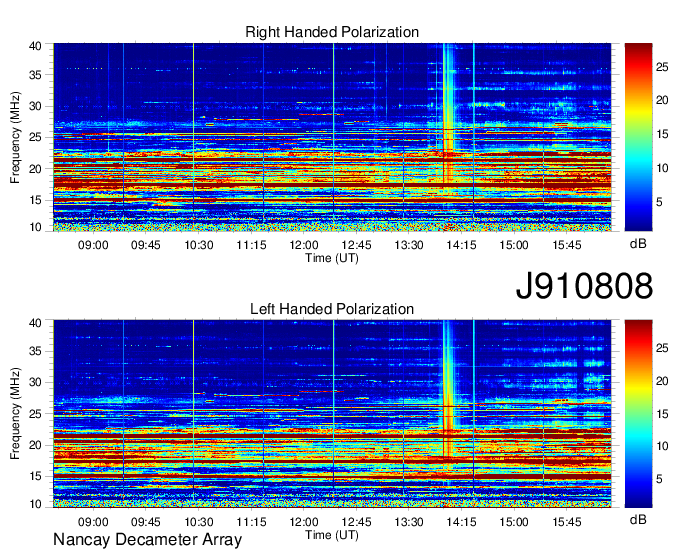This screenshot has height=552, width=680.
Task: Click the 11:15 time tick of Right Handed plot
Action: pos(251,245)
